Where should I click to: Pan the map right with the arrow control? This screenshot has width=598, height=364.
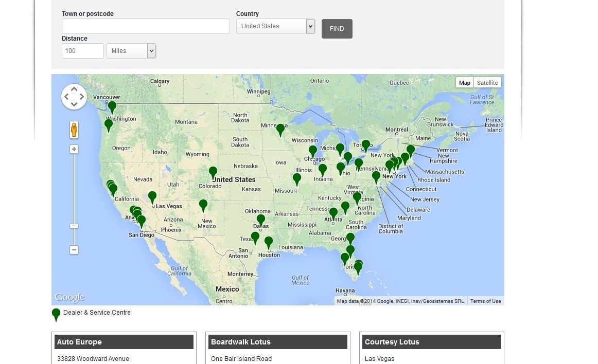pos(82,97)
